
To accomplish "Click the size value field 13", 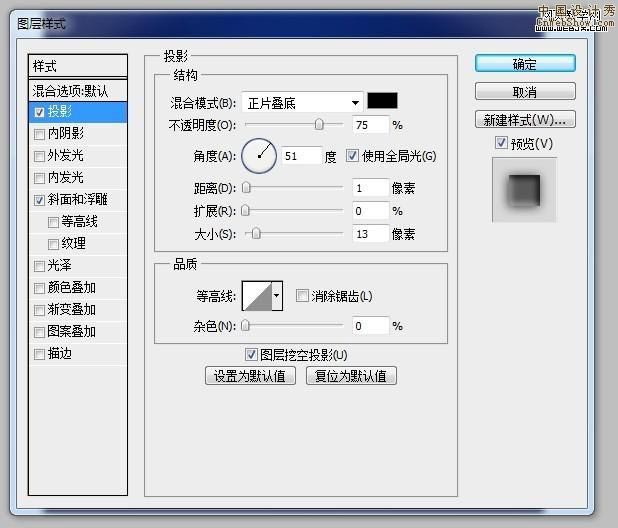I will point(370,234).
